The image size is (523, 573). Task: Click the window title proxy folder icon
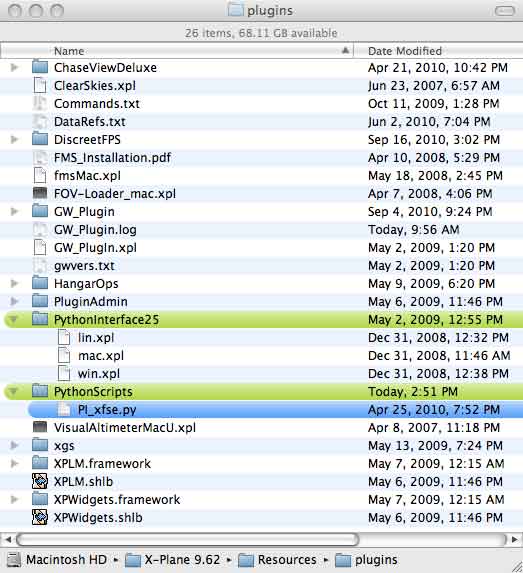(235, 10)
